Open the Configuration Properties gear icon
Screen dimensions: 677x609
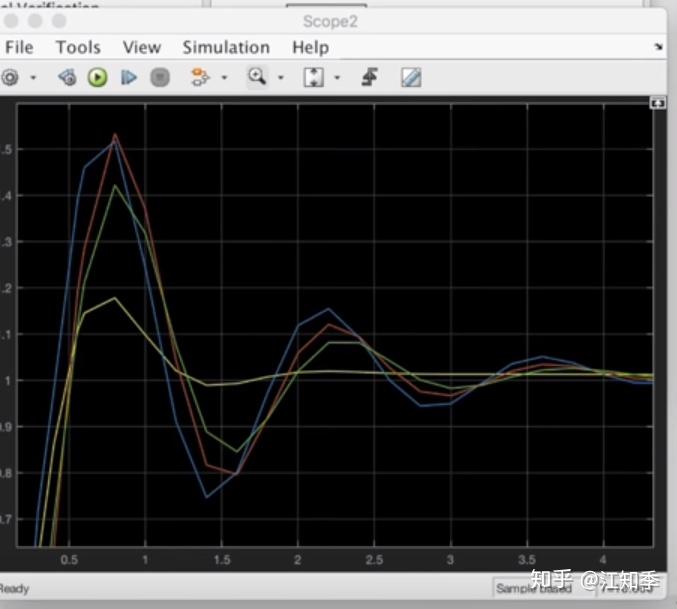[10, 78]
